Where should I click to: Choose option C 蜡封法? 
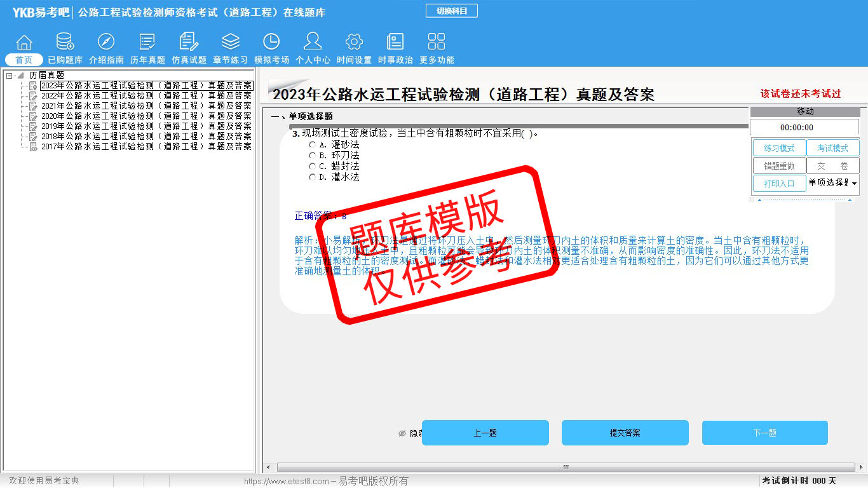[x=312, y=166]
